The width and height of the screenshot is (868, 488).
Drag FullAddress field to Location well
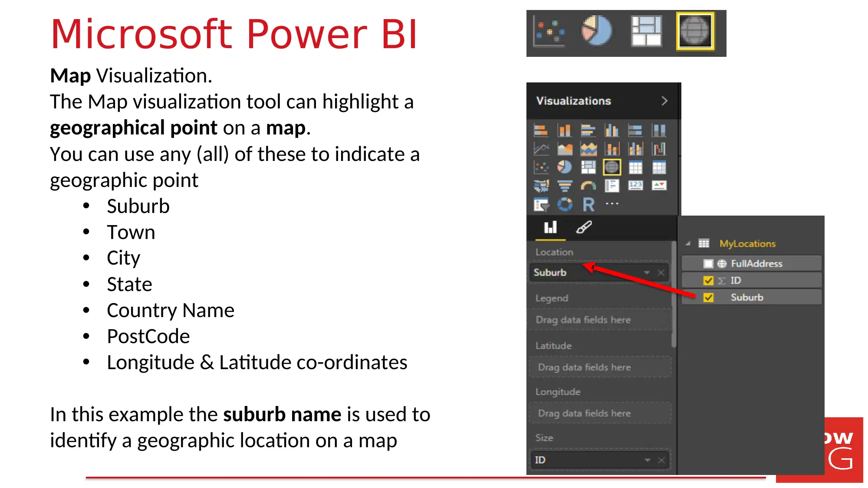coord(758,263)
